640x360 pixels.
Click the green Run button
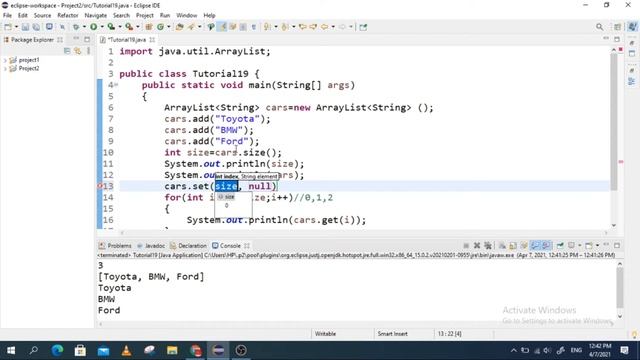[93, 27]
